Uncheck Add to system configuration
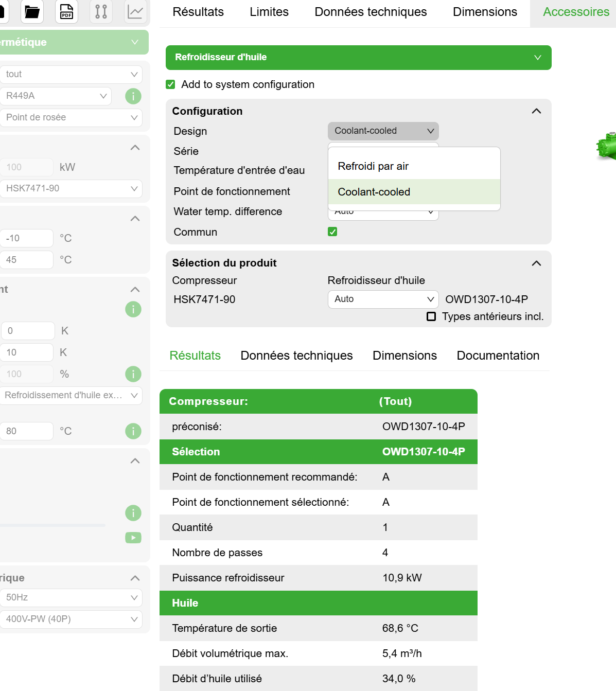The height and width of the screenshot is (691, 616). [170, 84]
